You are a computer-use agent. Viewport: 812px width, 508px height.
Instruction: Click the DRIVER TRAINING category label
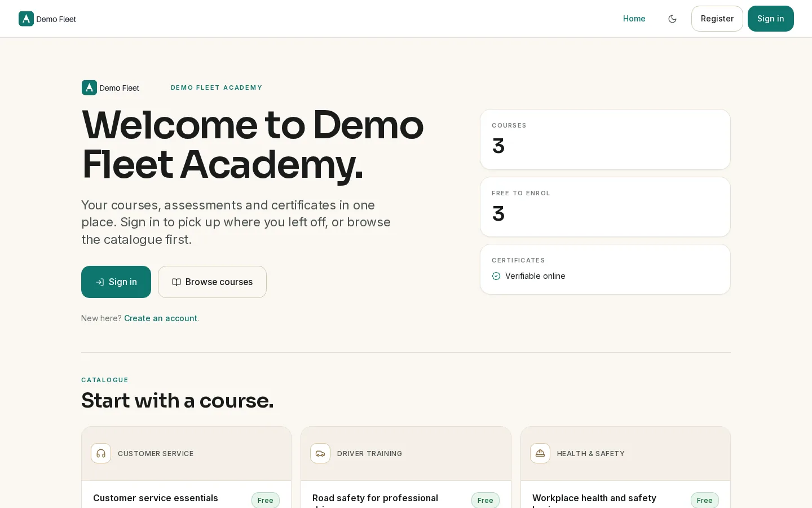369,454
